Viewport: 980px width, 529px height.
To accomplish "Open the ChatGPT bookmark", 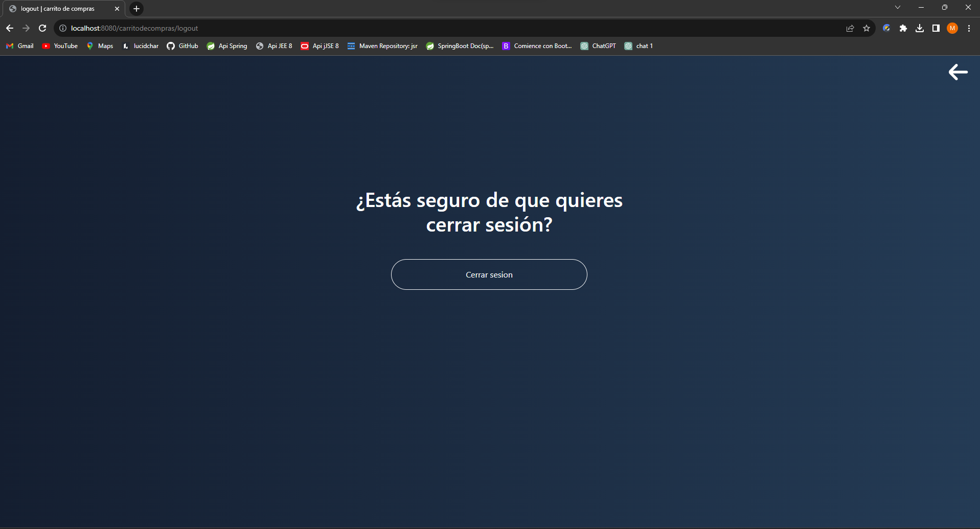I will pyautogui.click(x=598, y=46).
